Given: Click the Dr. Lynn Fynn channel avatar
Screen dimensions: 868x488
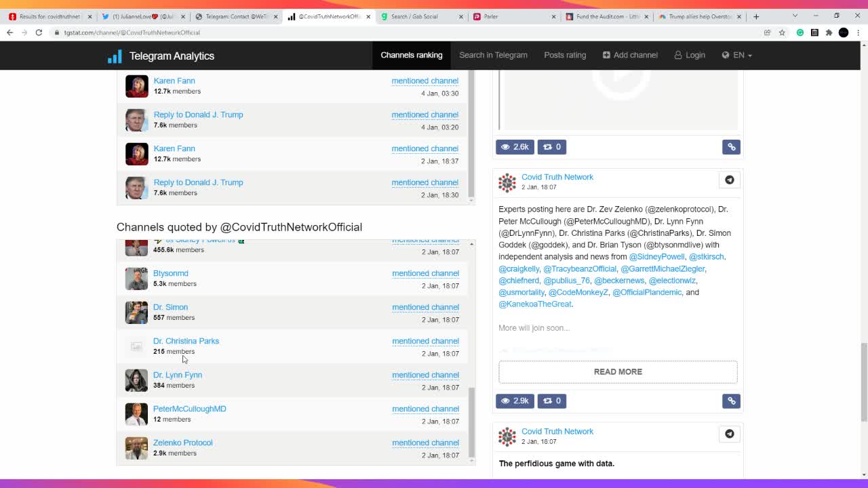Looking at the screenshot, I should pyautogui.click(x=136, y=380).
